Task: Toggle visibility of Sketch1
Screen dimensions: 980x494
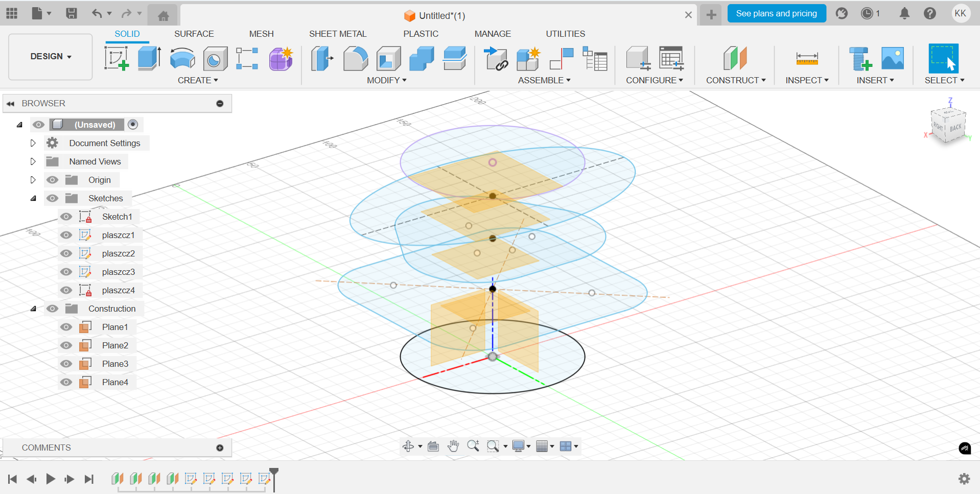Action: tap(66, 217)
